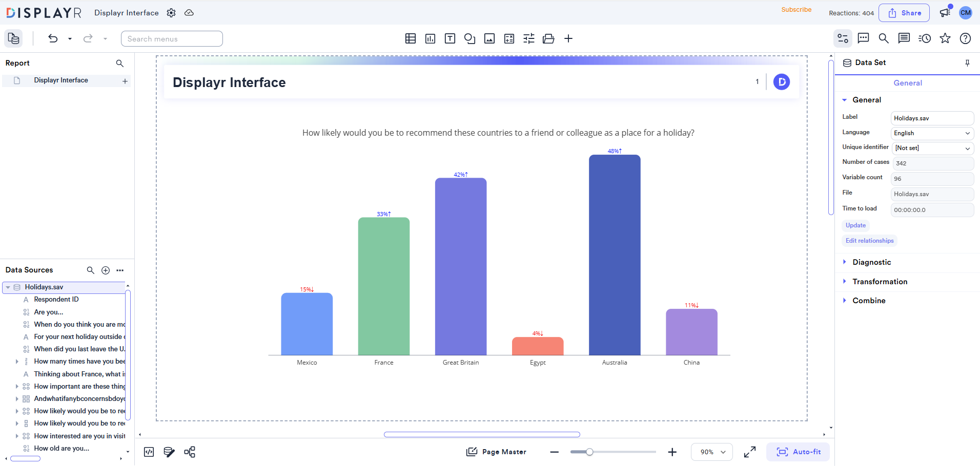Open the Shapes tool in the toolbar
Screen dimensions: 980x466
point(469,39)
